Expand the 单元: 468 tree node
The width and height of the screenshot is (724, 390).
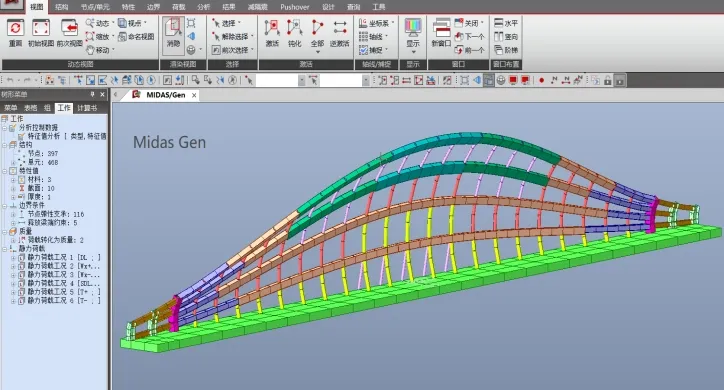tap(13, 162)
